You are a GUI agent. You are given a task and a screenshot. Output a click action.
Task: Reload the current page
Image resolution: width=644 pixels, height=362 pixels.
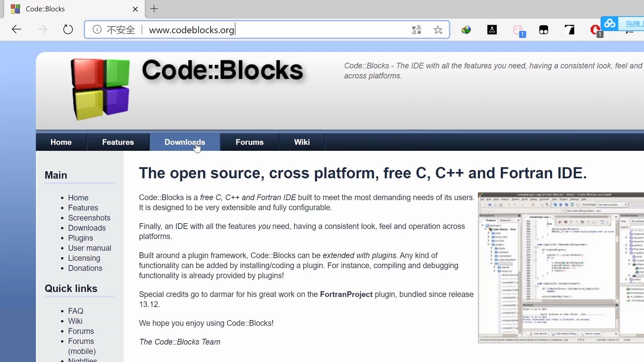68,29
